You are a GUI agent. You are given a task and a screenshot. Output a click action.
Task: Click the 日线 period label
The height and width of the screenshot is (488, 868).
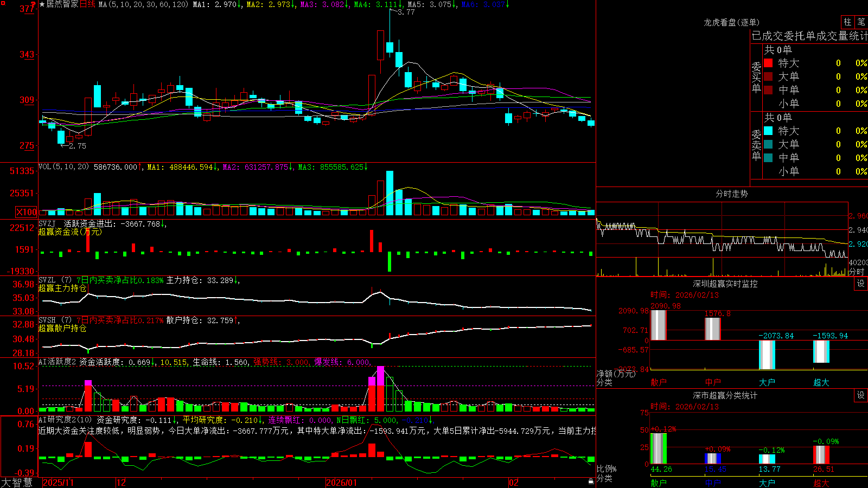pos(87,4)
